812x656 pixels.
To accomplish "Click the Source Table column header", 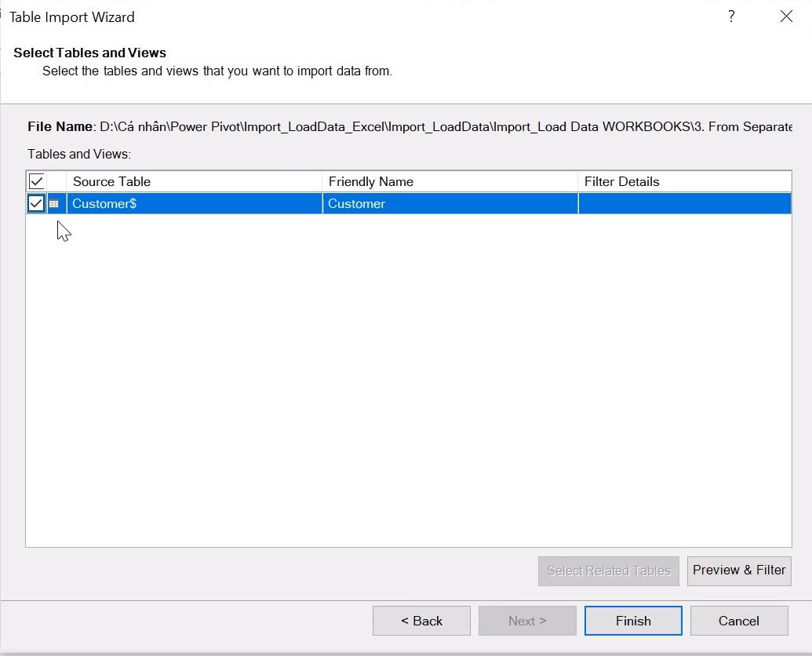I will click(x=111, y=181).
